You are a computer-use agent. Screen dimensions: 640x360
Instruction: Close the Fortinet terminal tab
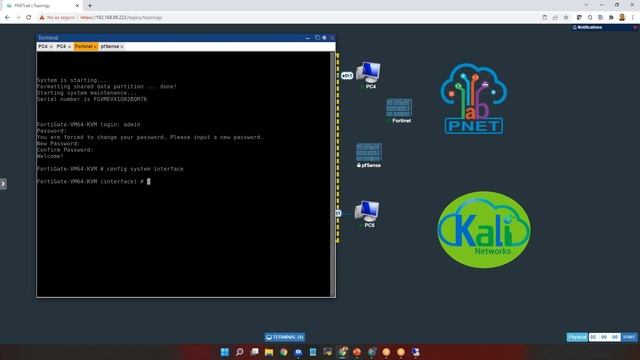click(95, 47)
